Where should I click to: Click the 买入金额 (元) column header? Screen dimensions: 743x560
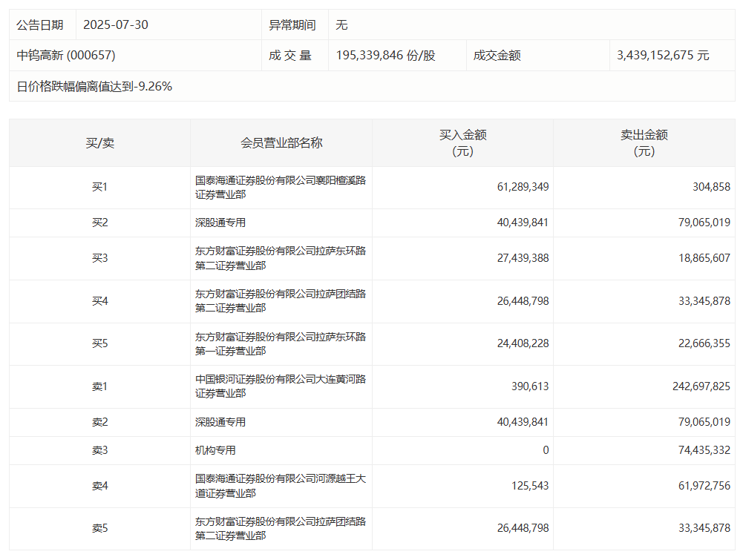(463, 143)
